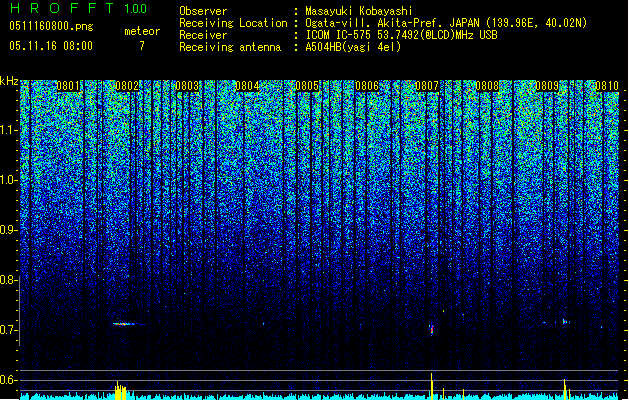Screen dimensions: 629x400
Task: Click the kHz axis unit label
Action: tap(9, 81)
